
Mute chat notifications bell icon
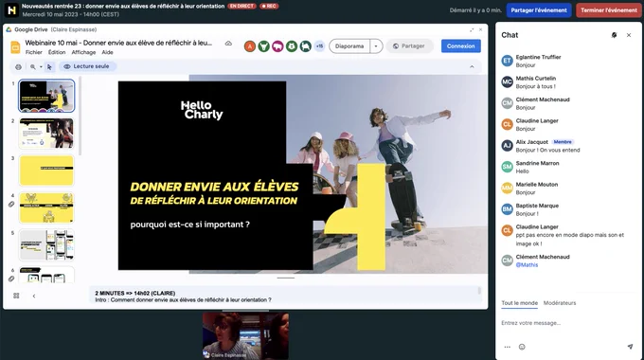(x=614, y=35)
